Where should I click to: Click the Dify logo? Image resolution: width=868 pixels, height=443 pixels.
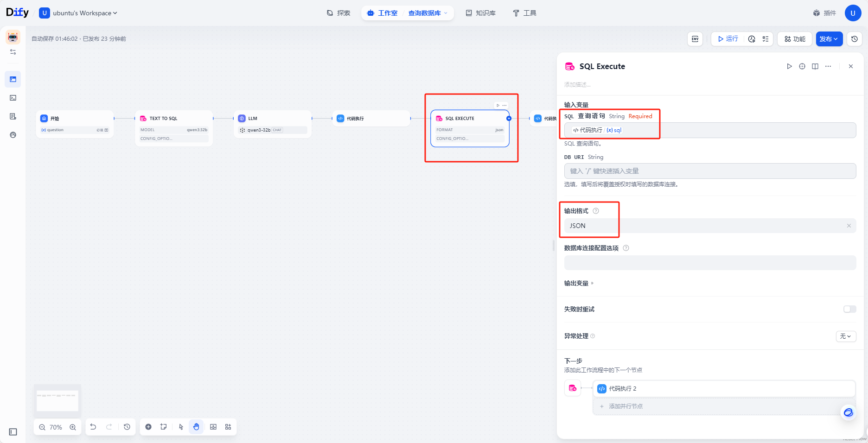[17, 13]
